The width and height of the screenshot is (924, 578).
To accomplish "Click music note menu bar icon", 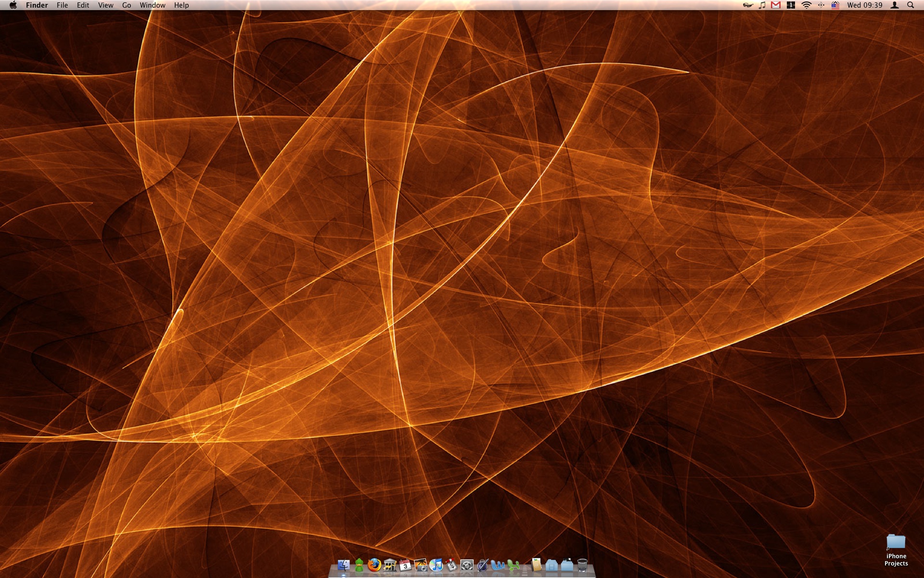I will (762, 5).
